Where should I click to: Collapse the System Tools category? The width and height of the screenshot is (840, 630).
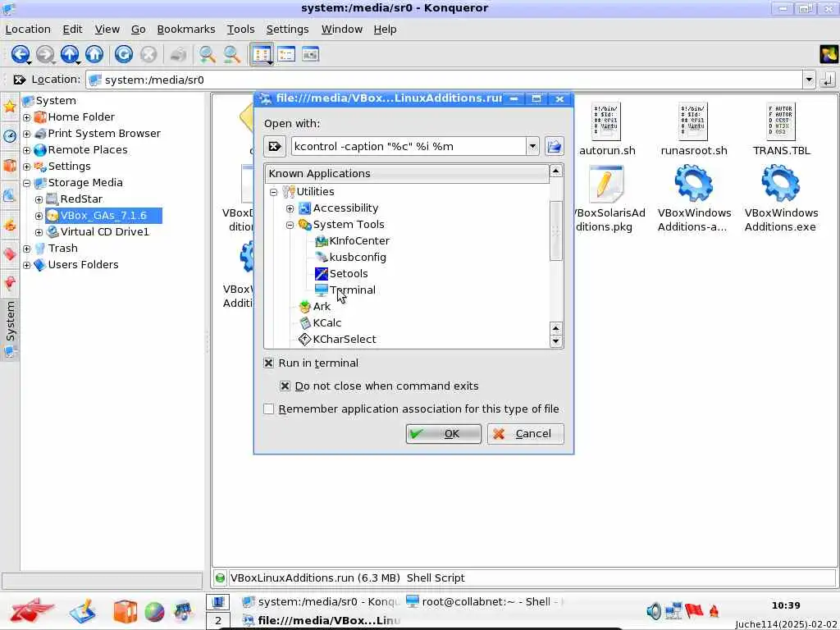click(x=290, y=225)
